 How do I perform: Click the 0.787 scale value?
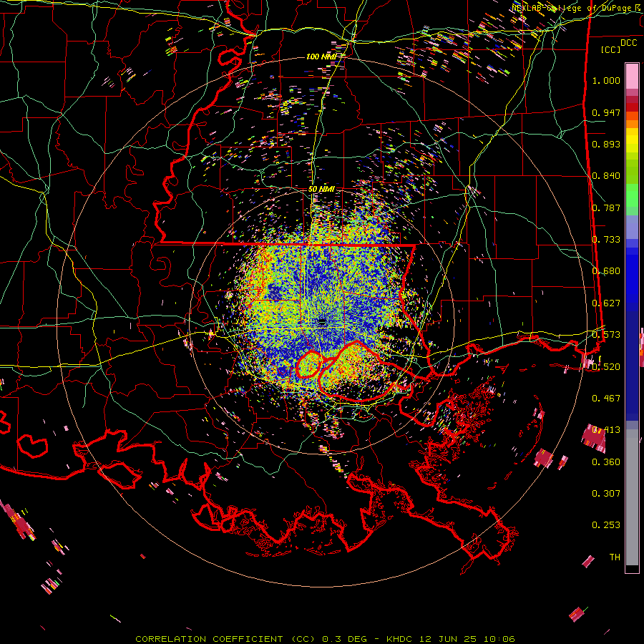pyautogui.click(x=606, y=208)
